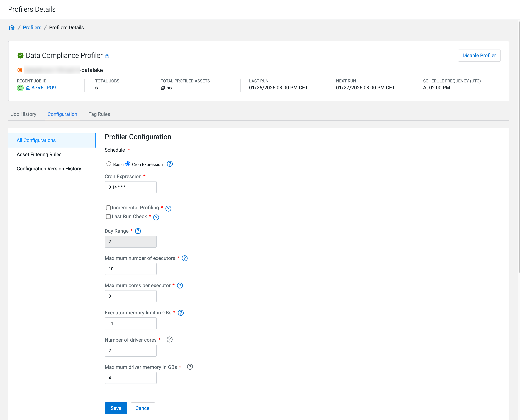Open recent job A7V6UPO9 link
Viewport: 520px width, 420px height.
pos(44,88)
